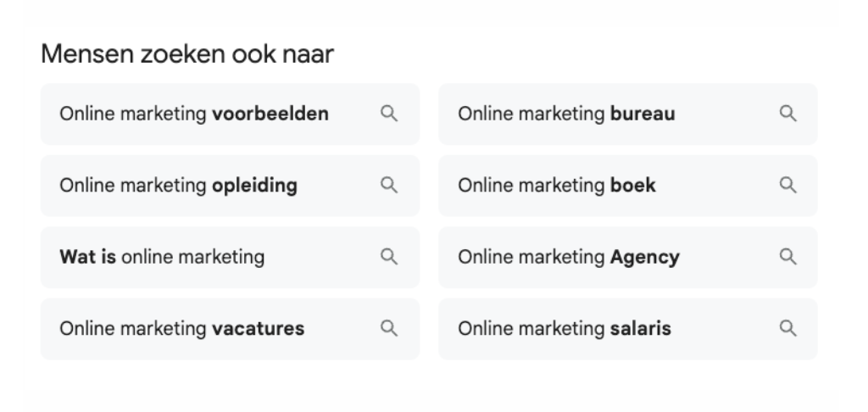Image resolution: width=868 pixels, height=412 pixels.
Task: Click magnifier icon next to Online marketing Agency
Action: [788, 257]
